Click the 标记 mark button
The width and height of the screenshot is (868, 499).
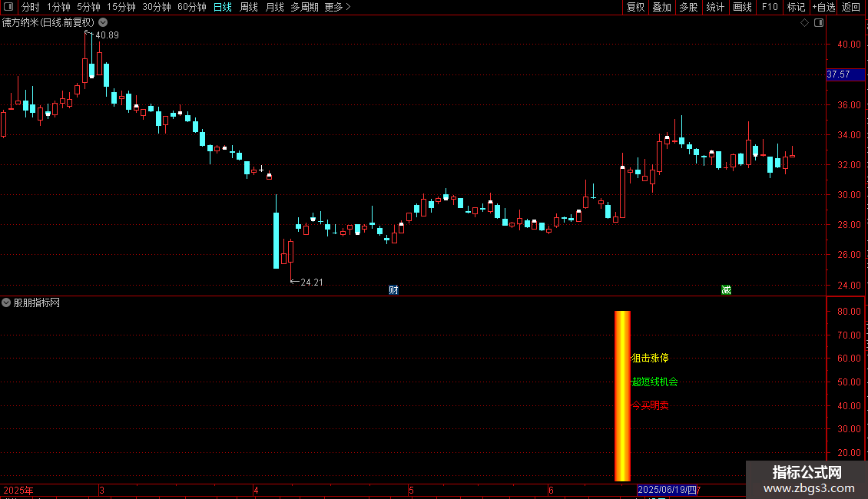(796, 7)
